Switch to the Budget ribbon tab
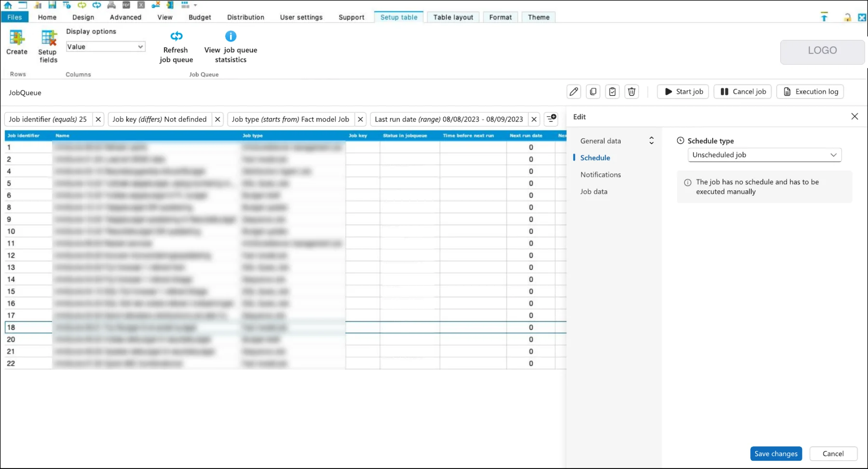The image size is (868, 469). pyautogui.click(x=200, y=17)
